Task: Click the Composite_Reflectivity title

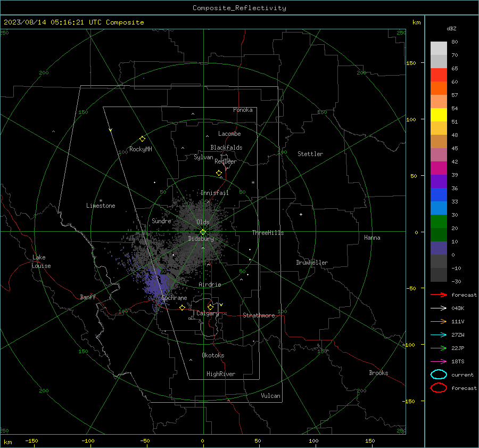Action: tap(239, 8)
